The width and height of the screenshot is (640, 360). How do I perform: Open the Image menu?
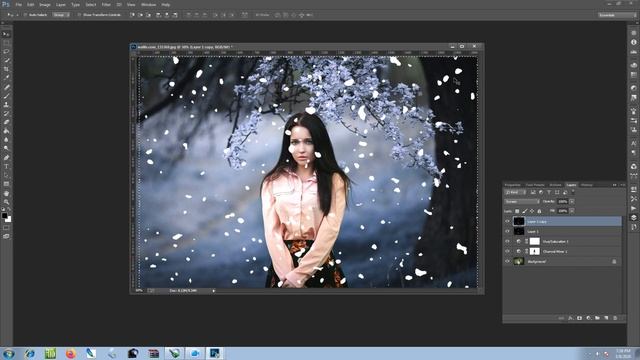pyautogui.click(x=45, y=4)
